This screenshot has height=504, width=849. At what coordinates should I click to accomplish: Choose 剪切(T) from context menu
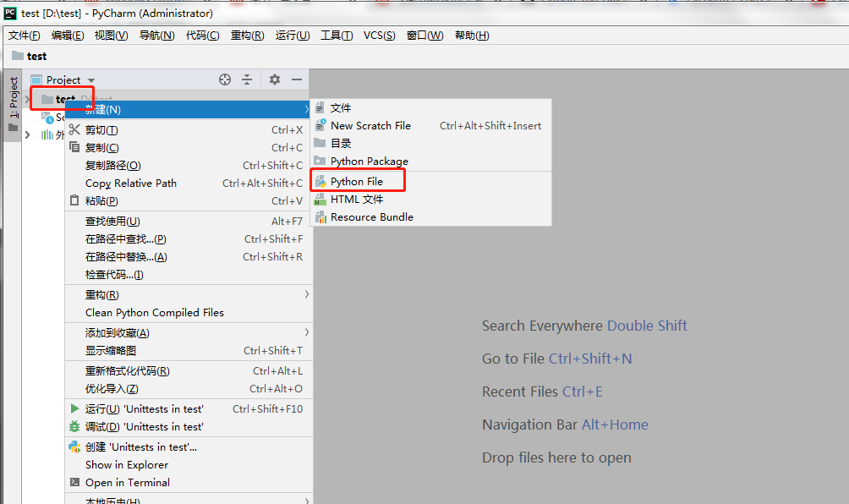[x=189, y=130]
